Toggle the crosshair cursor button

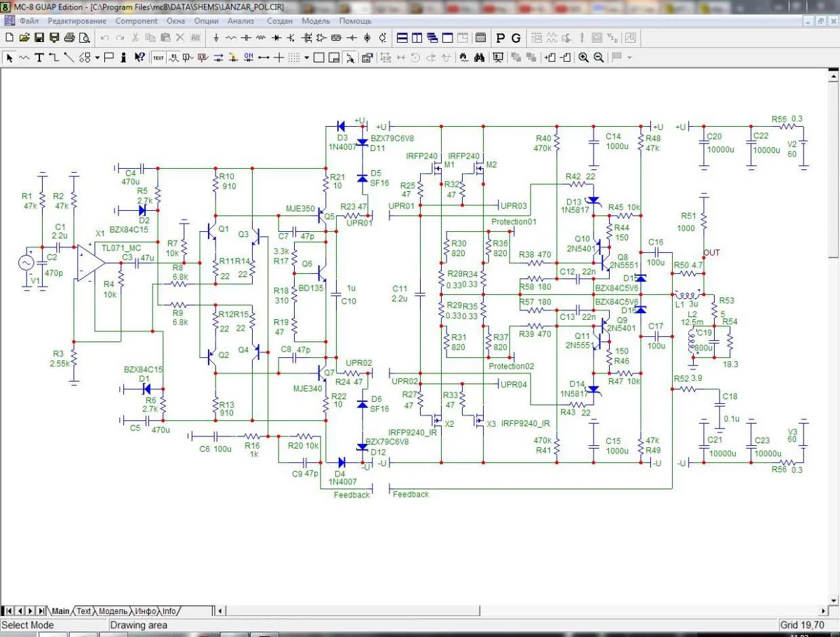tap(278, 58)
